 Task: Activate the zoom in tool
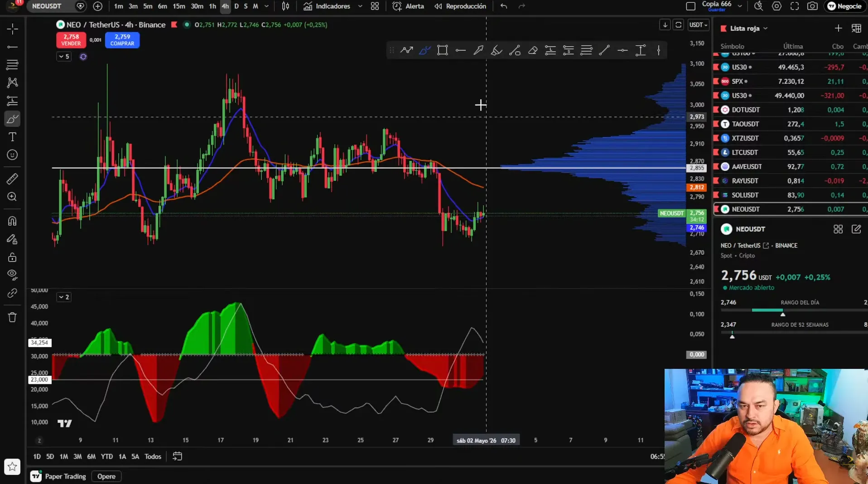point(12,197)
